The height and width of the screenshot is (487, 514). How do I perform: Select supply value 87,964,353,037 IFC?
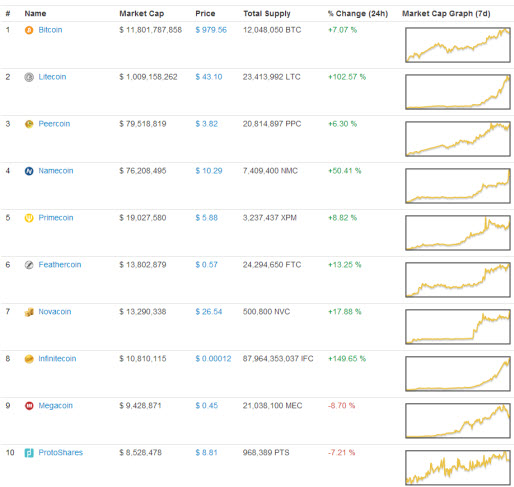point(278,359)
